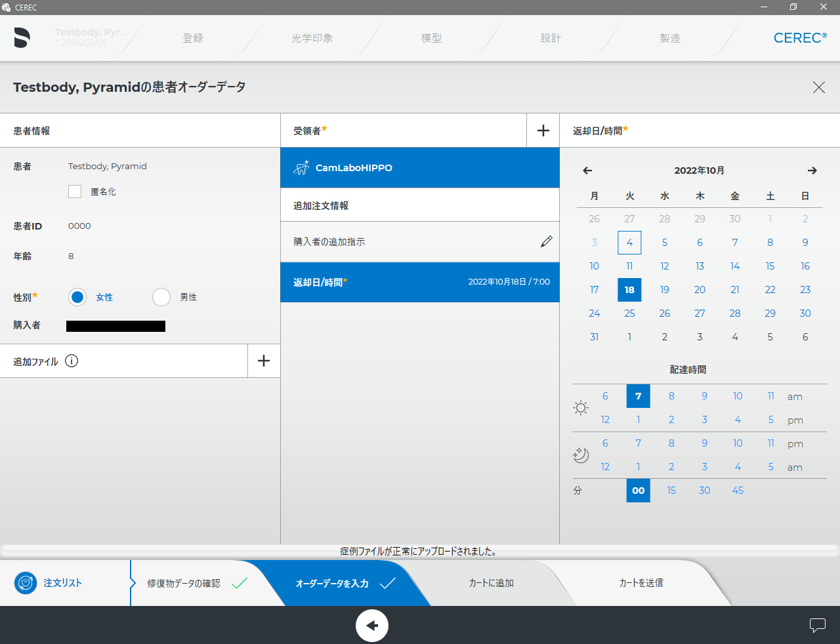Click the 2022年10月 month header
840x644 pixels.
(x=700, y=171)
